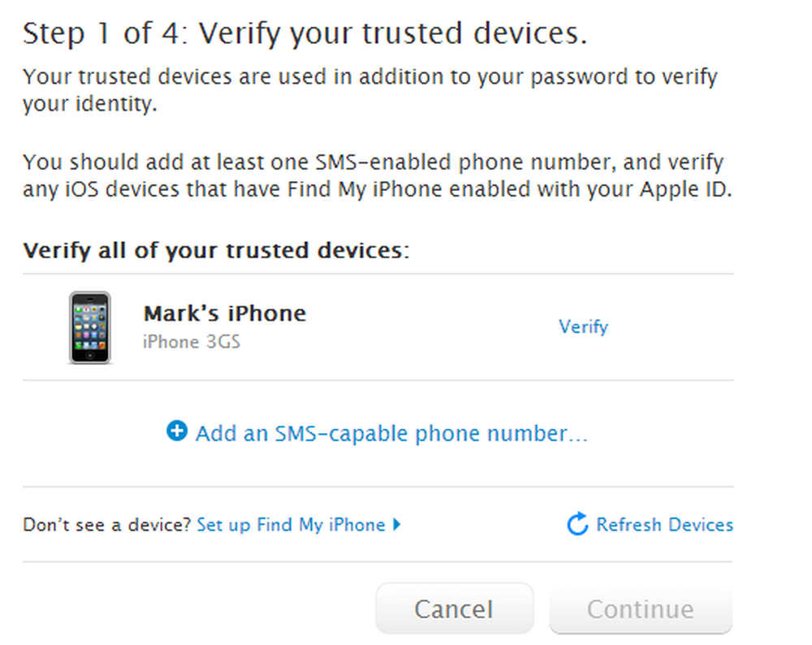Click the iPhone 3GS model label
Viewport: 812px width, 645px height.
192,342
